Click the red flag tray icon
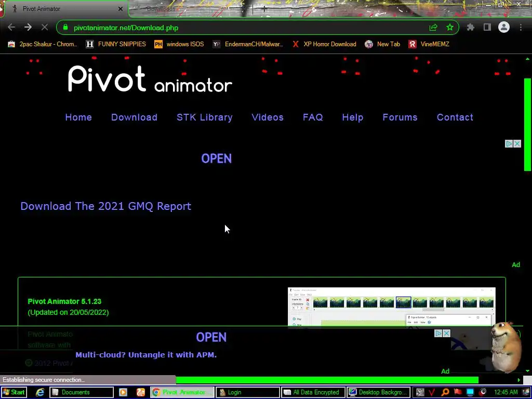 (458, 392)
